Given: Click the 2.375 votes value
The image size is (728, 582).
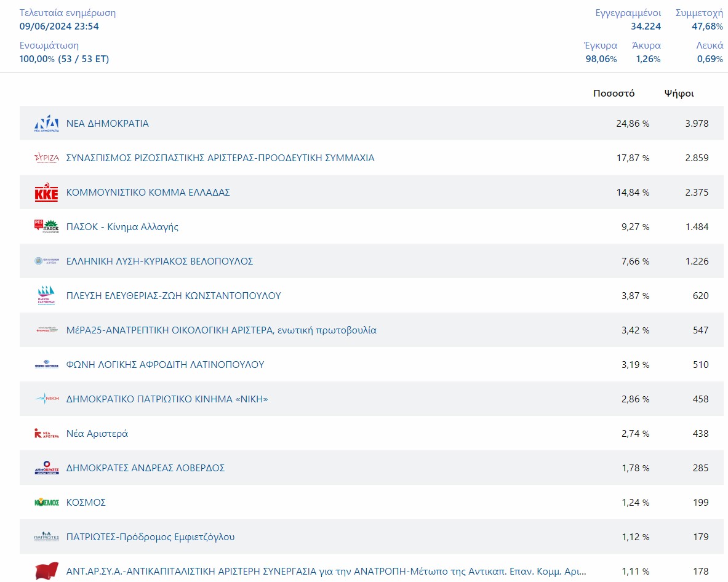Looking at the screenshot, I should [697, 192].
